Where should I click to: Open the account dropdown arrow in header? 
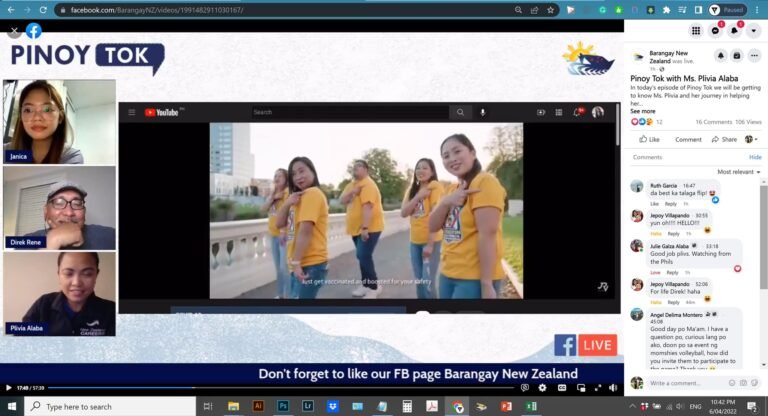753,31
